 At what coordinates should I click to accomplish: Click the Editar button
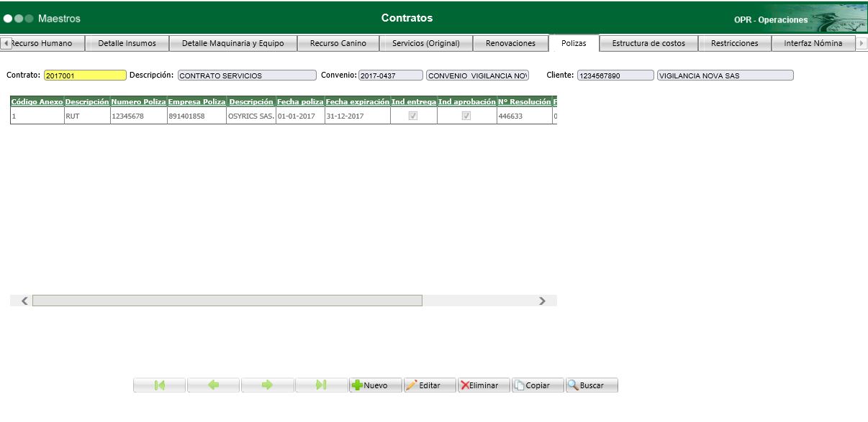point(430,385)
